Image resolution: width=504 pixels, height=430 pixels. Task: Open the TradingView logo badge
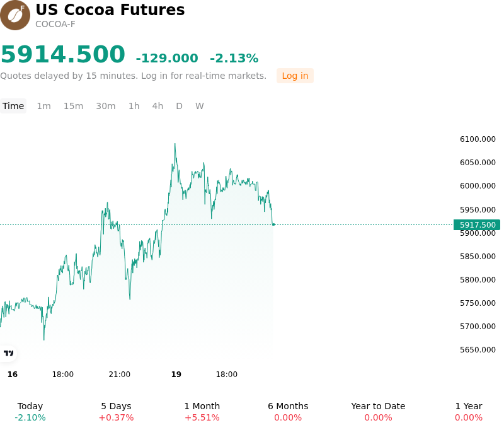click(x=8, y=353)
